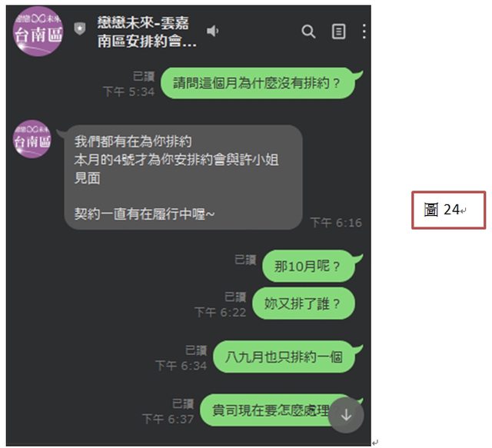Toggle the speaker mute icon beside chat title
Screen dimensions: 492x448
click(x=212, y=31)
